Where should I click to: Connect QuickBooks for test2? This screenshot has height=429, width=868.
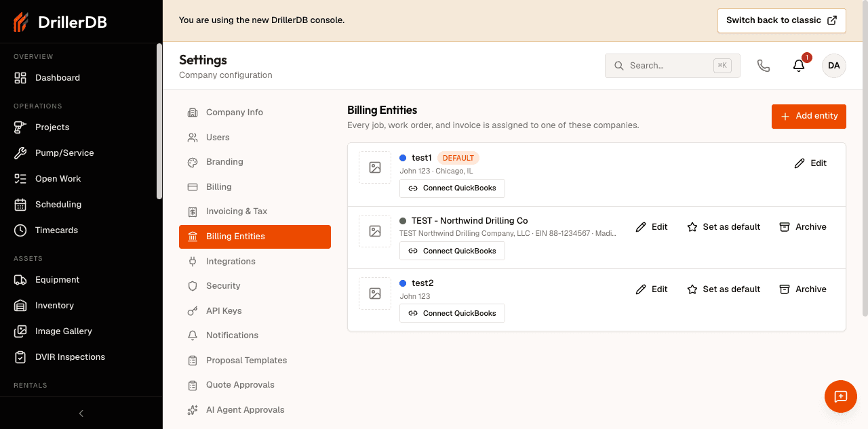click(452, 313)
